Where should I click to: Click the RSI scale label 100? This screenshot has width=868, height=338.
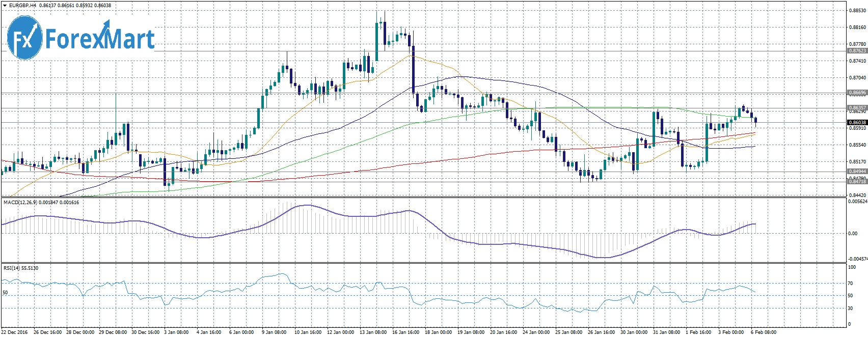point(852,267)
